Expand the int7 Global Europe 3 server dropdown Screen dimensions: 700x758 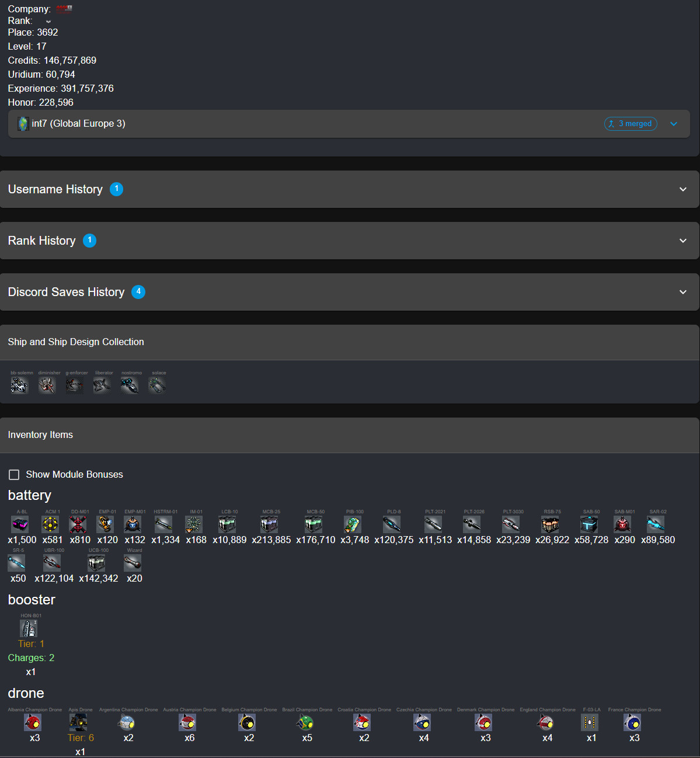point(674,124)
